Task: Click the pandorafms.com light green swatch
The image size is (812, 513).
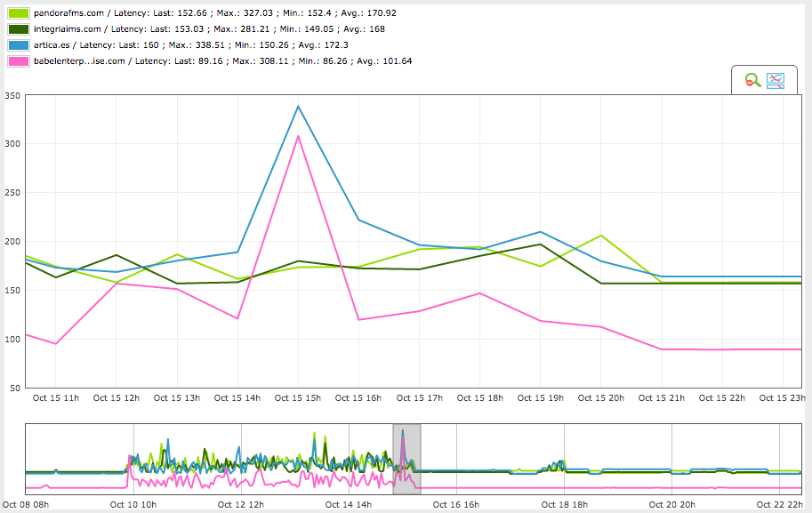Action: [18, 13]
